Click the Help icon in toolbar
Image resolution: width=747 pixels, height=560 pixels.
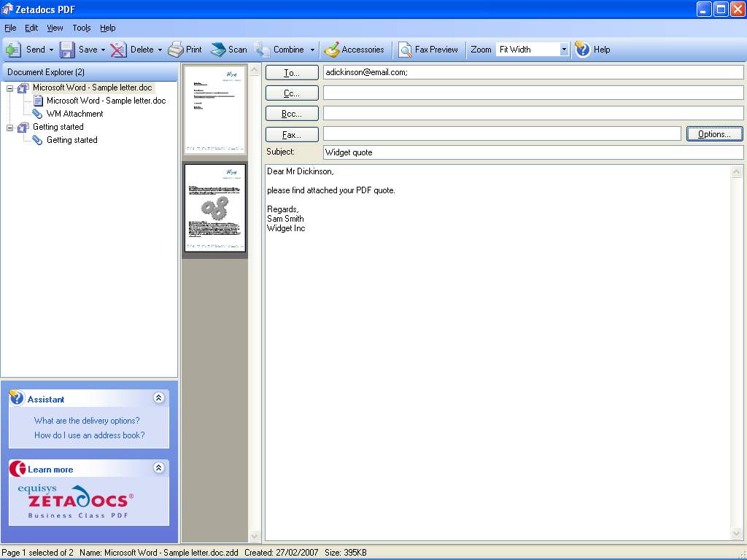tap(582, 50)
